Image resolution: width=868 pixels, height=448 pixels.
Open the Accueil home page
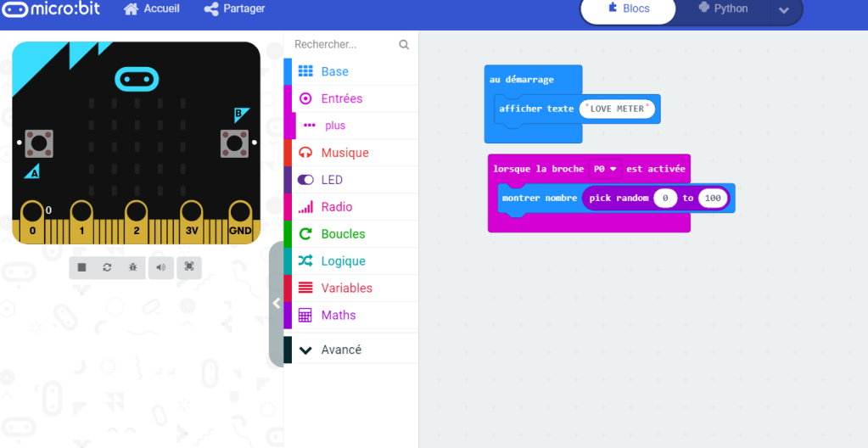tap(152, 9)
